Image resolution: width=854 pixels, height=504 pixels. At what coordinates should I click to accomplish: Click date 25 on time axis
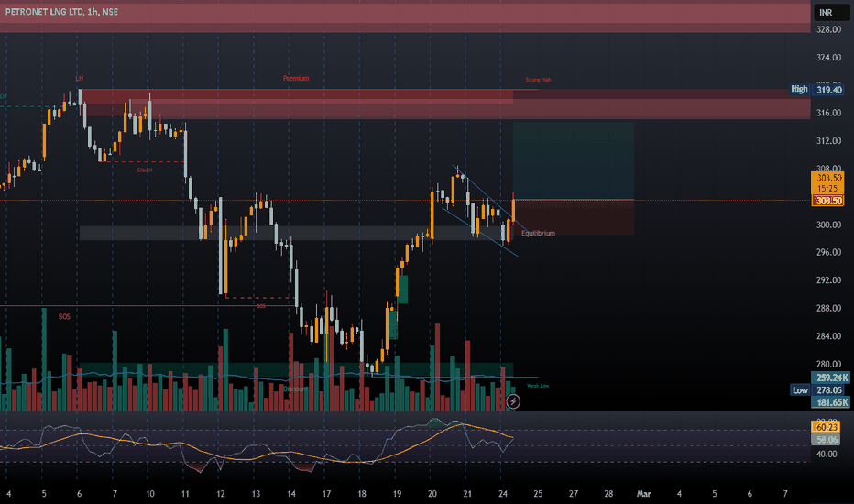pos(538,494)
